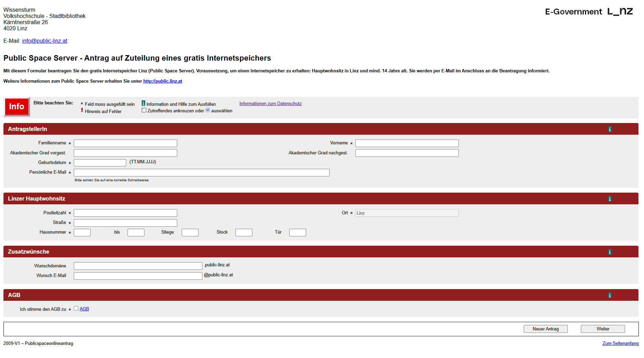Jump via Zum Seitenanfang link

pos(620,344)
